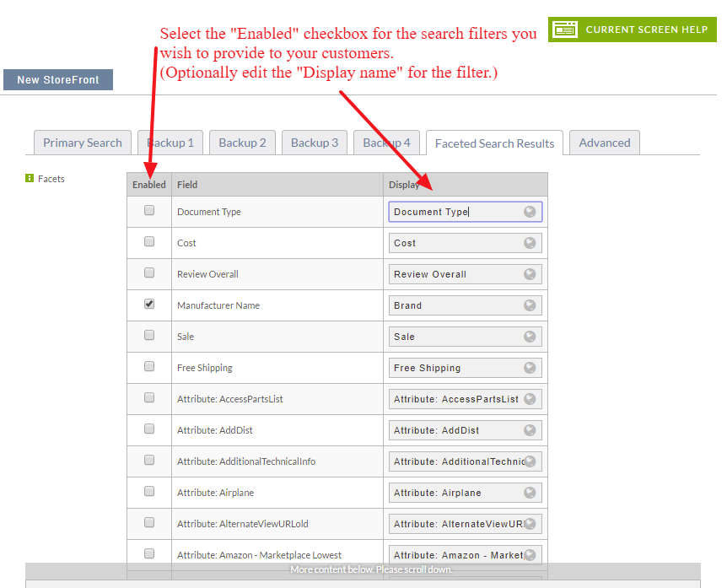Screen dimensions: 727x588
Task: Click the help screen icon in green button
Action: 565,30
